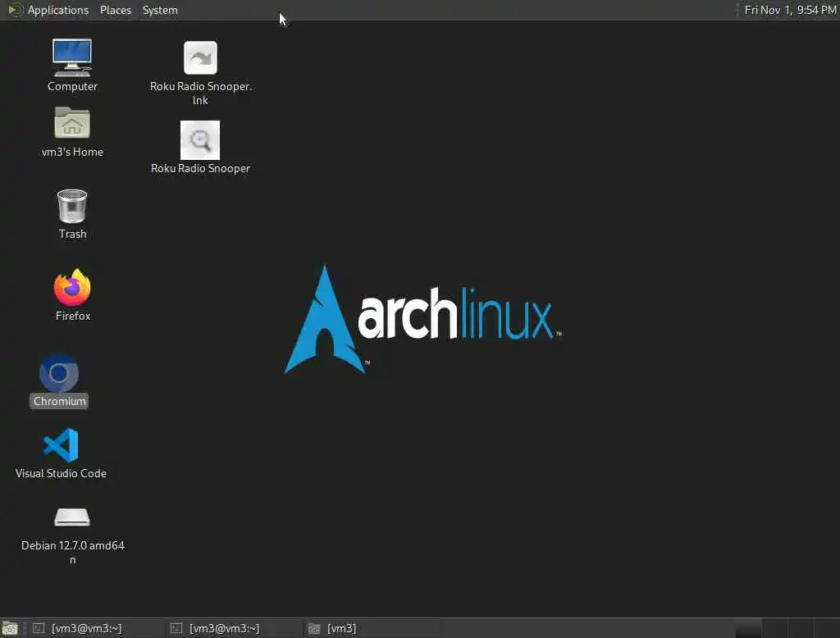Image resolution: width=840 pixels, height=638 pixels.
Task: Click the 'Chromium' icon label text
Action: (x=59, y=401)
